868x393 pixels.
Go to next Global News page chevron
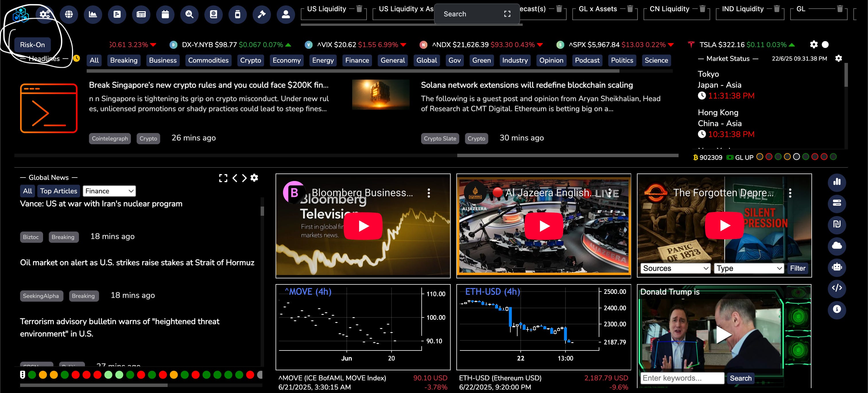pos(244,178)
